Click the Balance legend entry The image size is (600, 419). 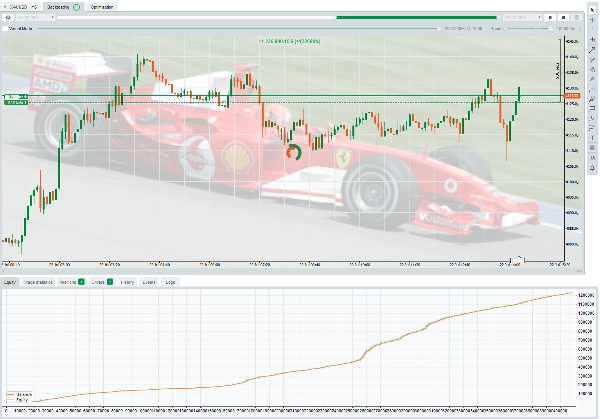[20, 395]
